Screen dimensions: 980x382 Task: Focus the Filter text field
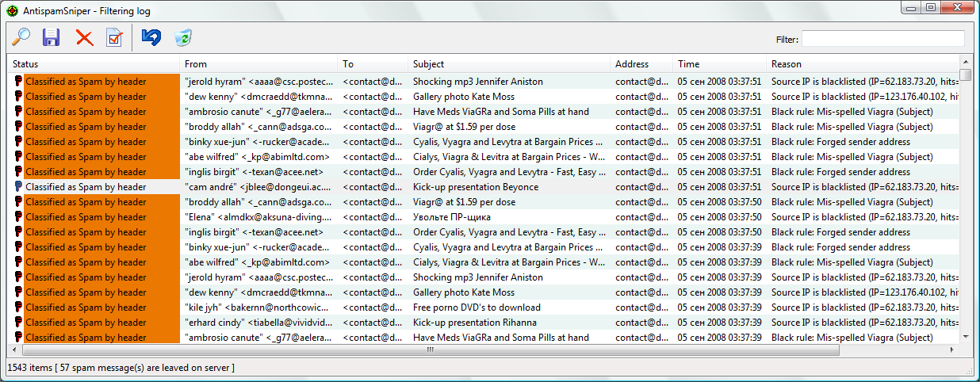click(x=882, y=39)
